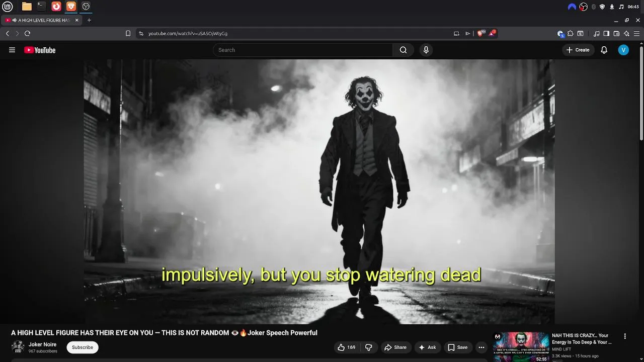Reload the current page
This screenshot has height=362, width=644.
coord(27,33)
